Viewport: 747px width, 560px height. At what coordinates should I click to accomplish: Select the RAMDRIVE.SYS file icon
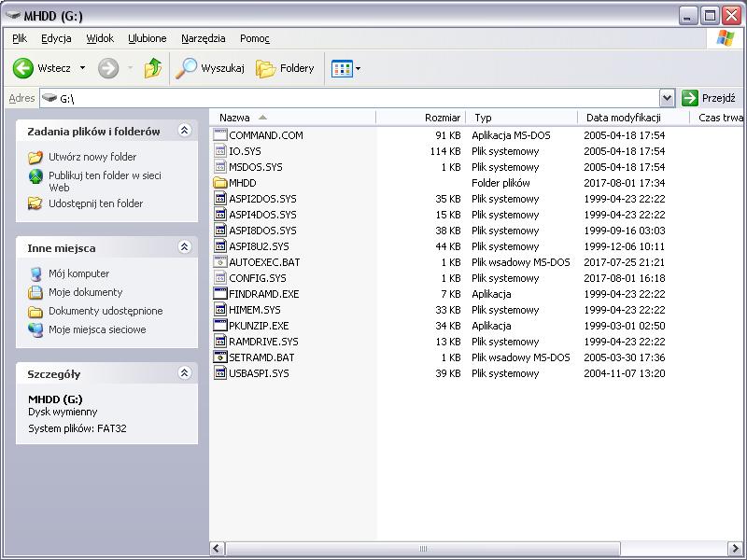(219, 342)
